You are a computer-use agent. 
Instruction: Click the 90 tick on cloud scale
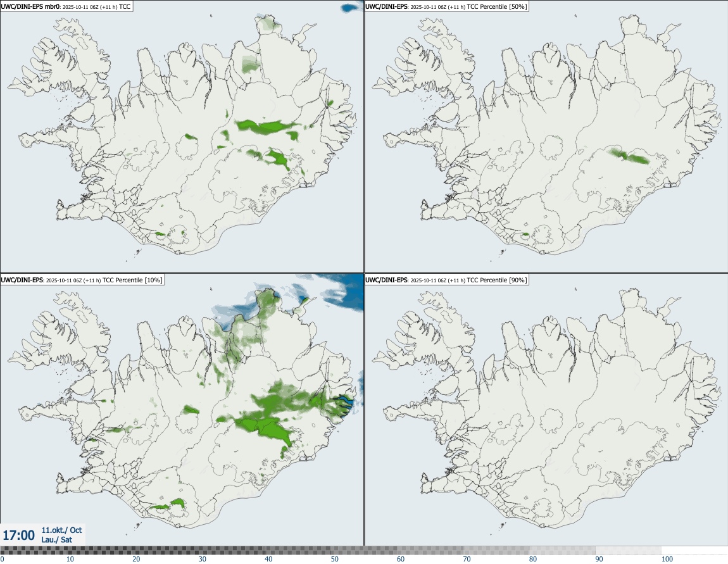pos(599,559)
